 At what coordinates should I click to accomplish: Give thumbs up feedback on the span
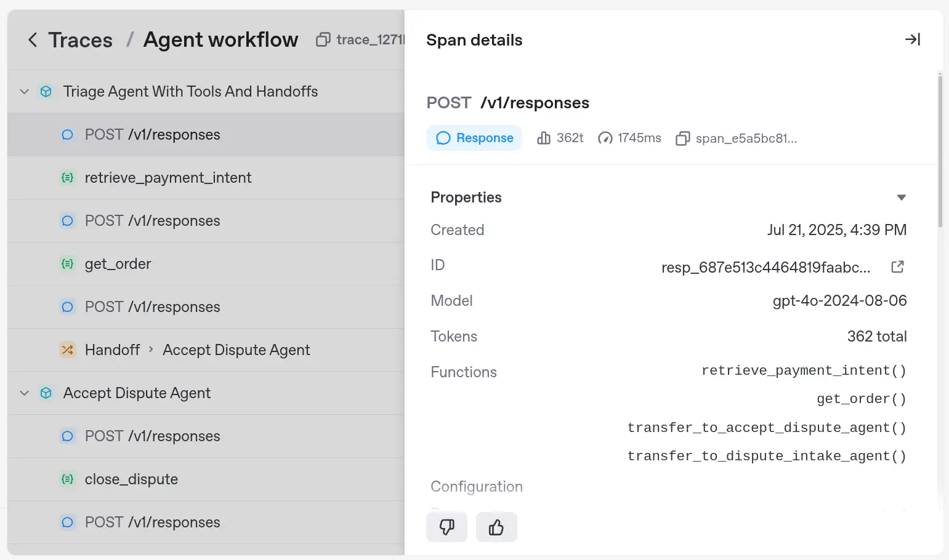[x=496, y=527]
